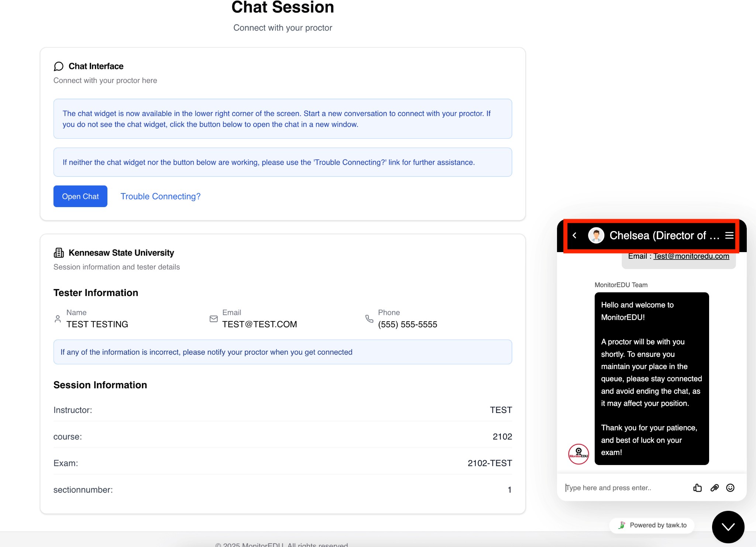The image size is (756, 547).
Task: Click Chelsea's agent avatar
Action: [x=596, y=235]
